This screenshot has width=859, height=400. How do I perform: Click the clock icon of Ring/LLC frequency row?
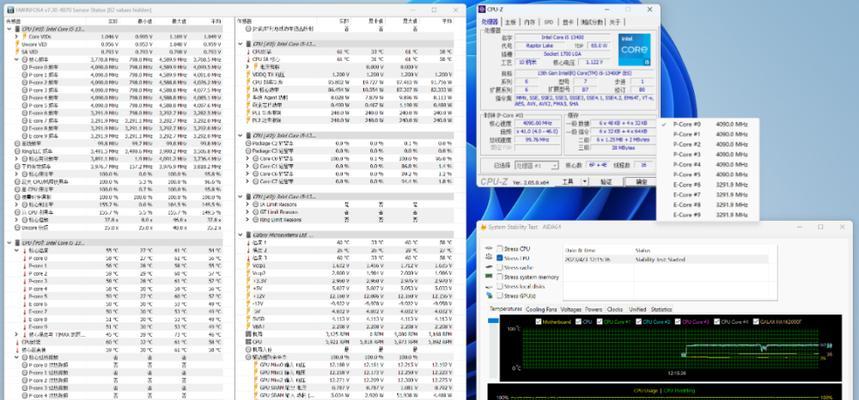coord(17,151)
